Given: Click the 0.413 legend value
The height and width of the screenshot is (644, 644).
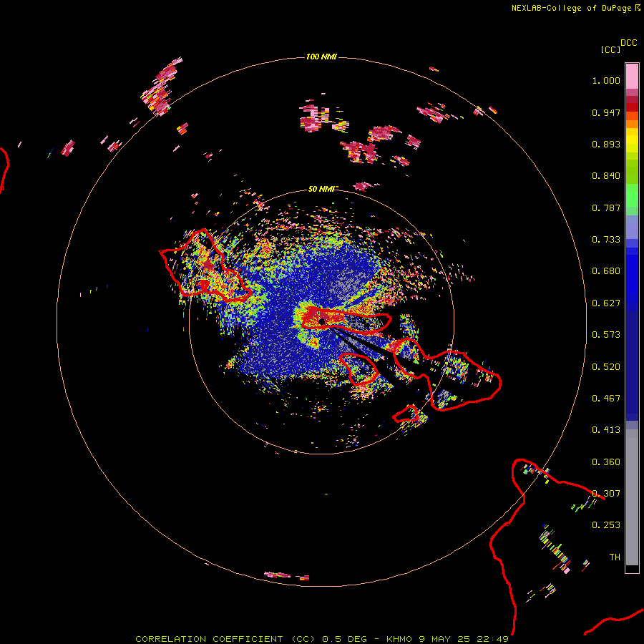Looking at the screenshot, I should 606,430.
